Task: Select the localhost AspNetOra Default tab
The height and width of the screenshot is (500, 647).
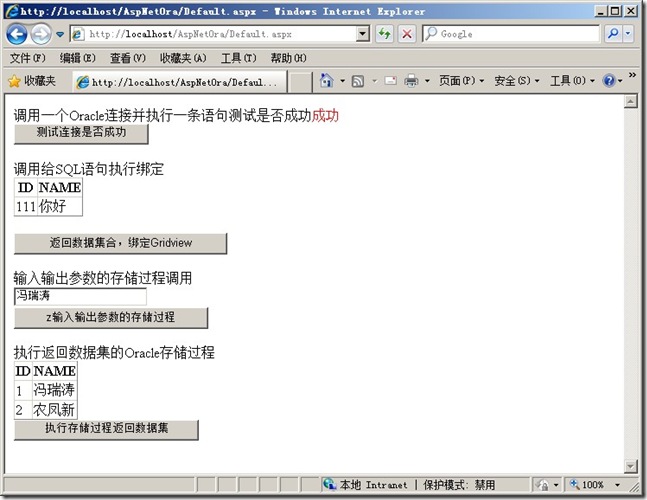Action: 179,82
